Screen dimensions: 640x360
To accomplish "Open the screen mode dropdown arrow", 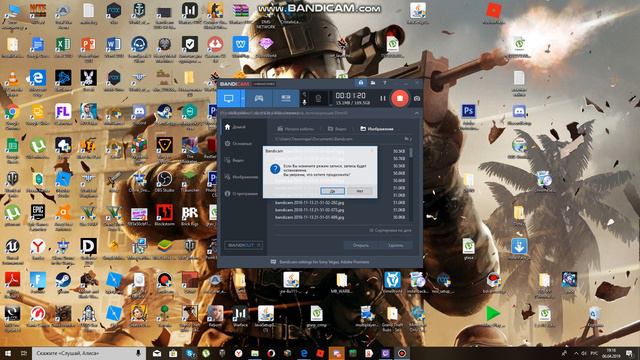I will pos(243,98).
